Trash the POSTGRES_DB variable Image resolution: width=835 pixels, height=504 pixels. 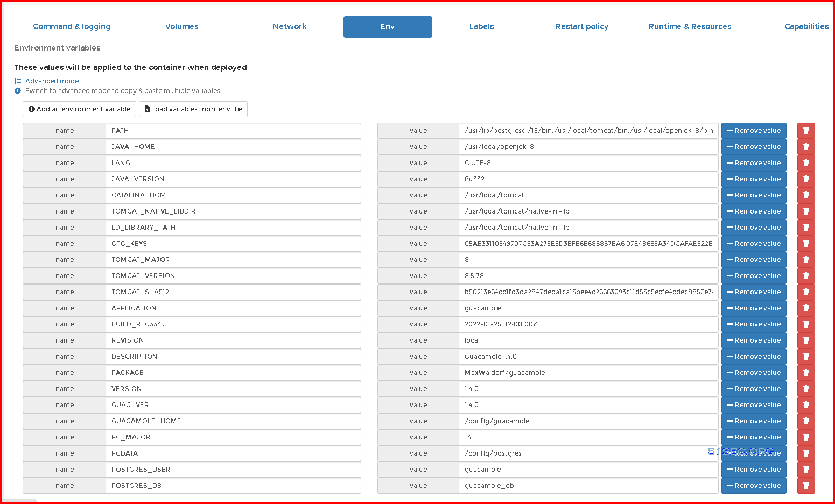pos(806,486)
